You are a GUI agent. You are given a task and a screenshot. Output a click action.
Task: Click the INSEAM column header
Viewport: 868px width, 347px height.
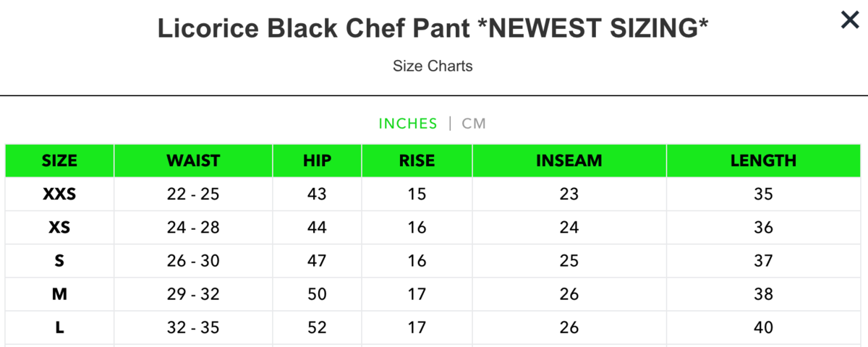569,160
